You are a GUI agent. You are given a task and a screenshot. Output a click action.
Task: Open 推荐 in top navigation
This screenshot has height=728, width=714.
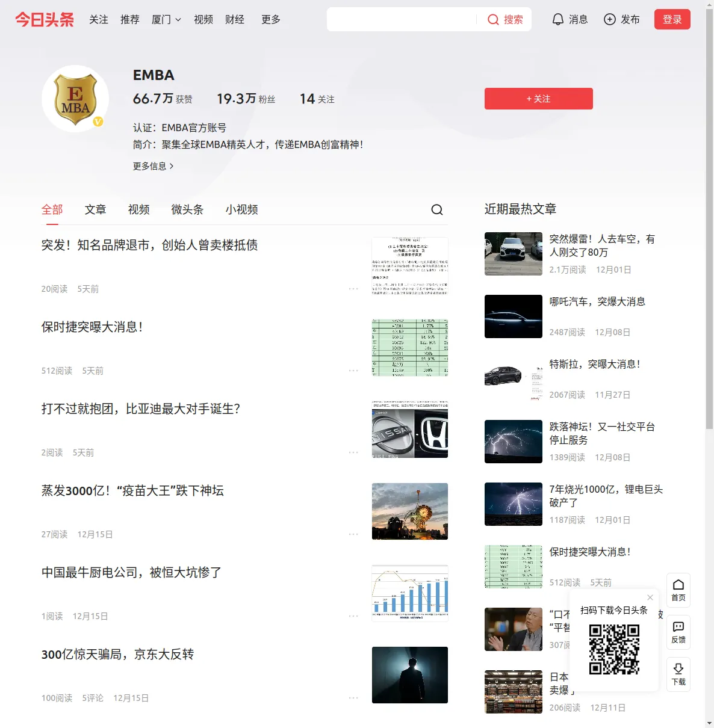130,19
